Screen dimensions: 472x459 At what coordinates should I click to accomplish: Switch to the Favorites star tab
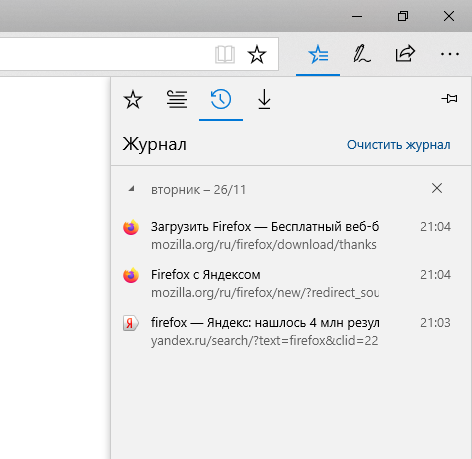point(133,99)
